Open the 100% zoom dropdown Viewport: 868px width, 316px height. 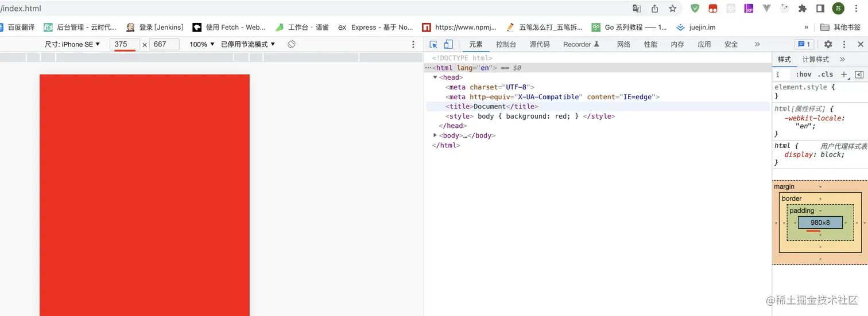coord(202,44)
